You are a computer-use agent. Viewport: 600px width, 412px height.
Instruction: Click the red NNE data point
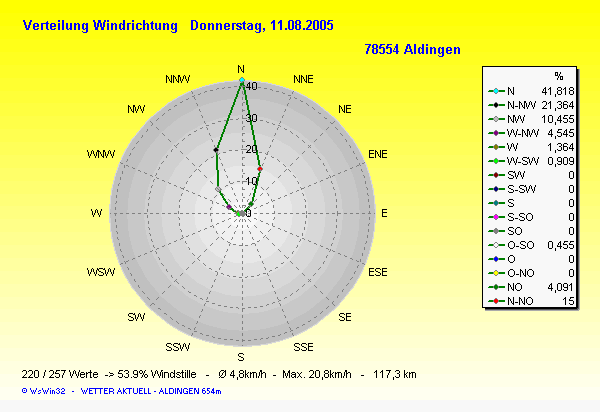pyautogui.click(x=259, y=168)
